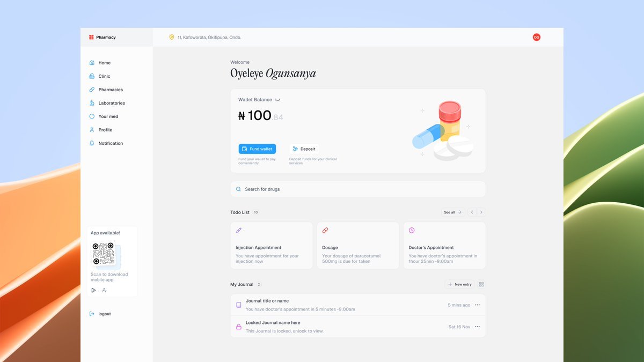Open the Dosage todo card
This screenshot has height=362, width=644.
click(358, 246)
